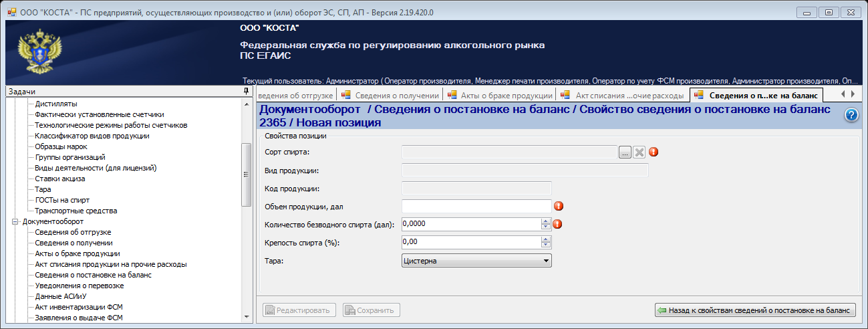Click the Крепость спирта (%) value field

tap(471, 242)
